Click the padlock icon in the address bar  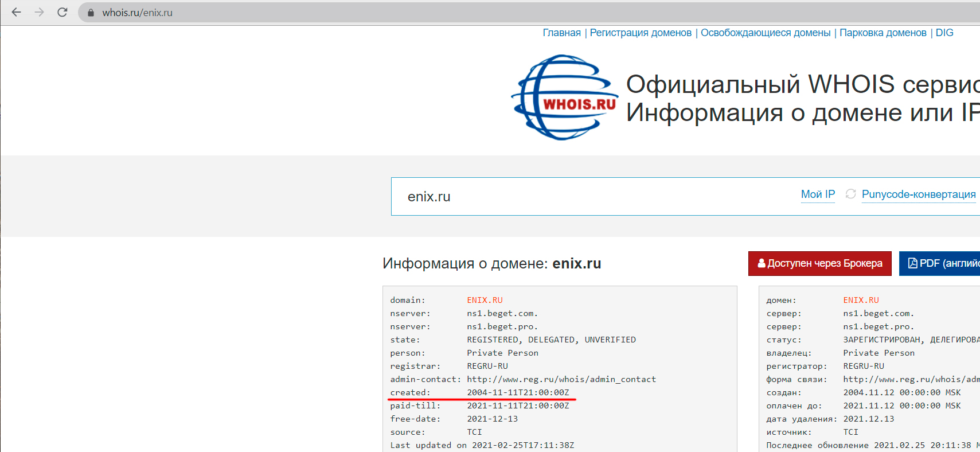point(91,12)
